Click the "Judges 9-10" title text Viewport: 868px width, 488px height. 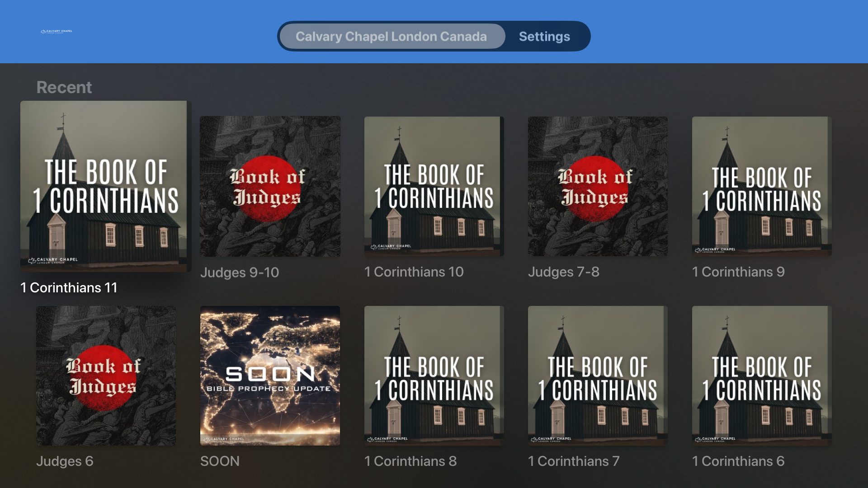pos(240,272)
